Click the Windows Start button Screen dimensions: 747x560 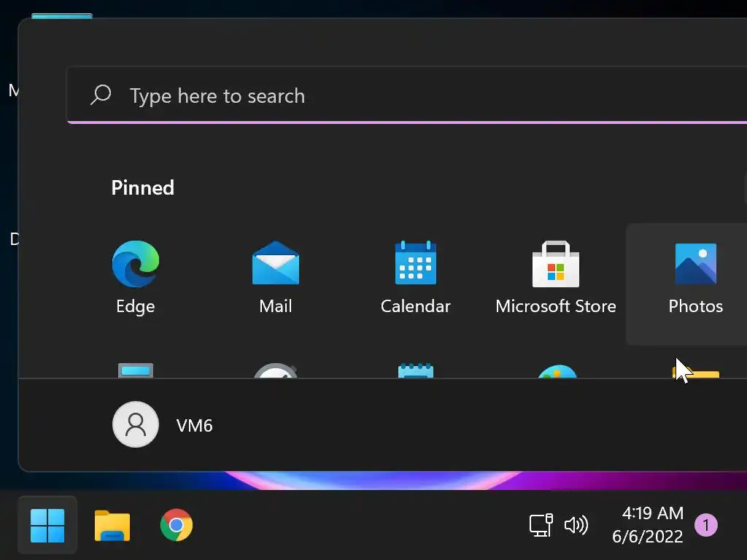tap(47, 525)
